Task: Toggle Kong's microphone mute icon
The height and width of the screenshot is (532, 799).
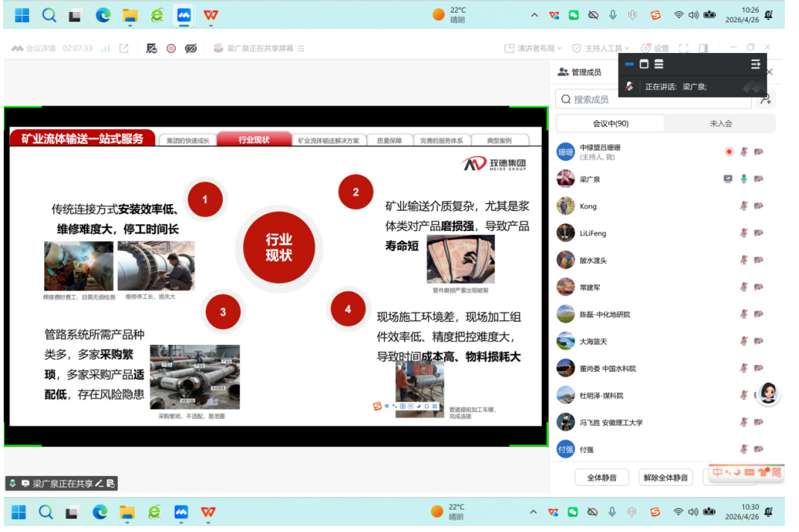Action: 743,206
